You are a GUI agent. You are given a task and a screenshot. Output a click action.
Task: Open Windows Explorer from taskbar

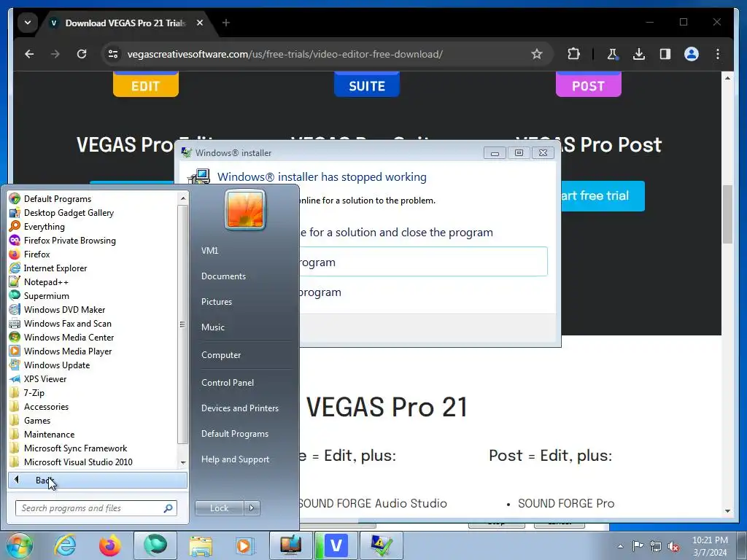tap(201, 545)
